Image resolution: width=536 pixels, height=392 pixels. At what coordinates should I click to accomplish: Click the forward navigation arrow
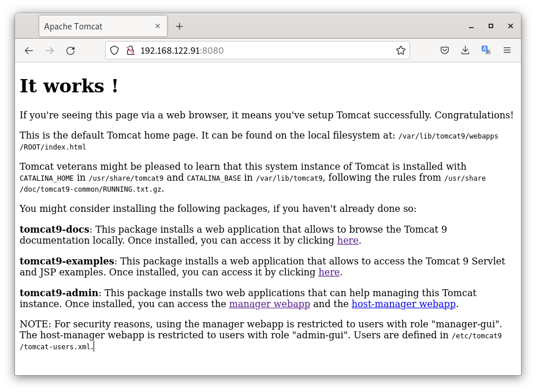(50, 51)
